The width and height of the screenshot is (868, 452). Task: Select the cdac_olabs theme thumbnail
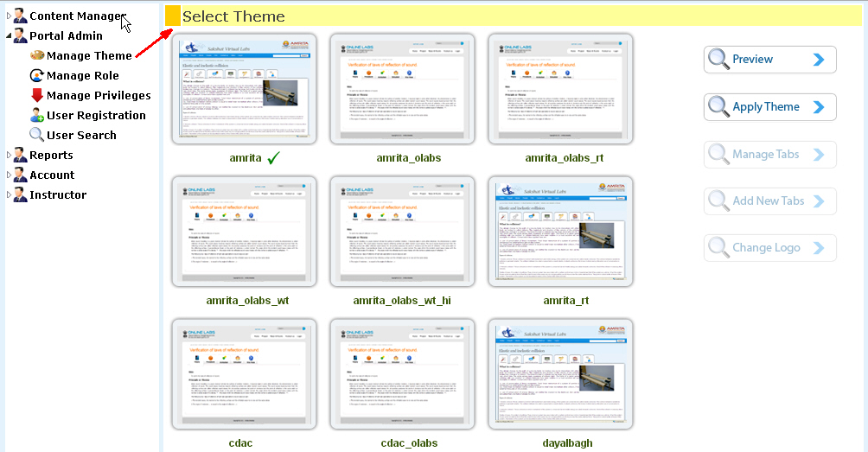(403, 374)
